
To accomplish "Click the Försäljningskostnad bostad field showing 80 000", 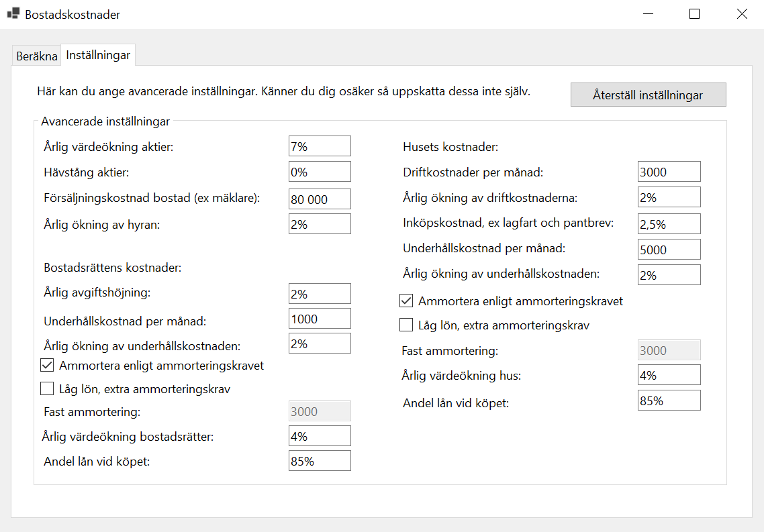I will (x=320, y=199).
